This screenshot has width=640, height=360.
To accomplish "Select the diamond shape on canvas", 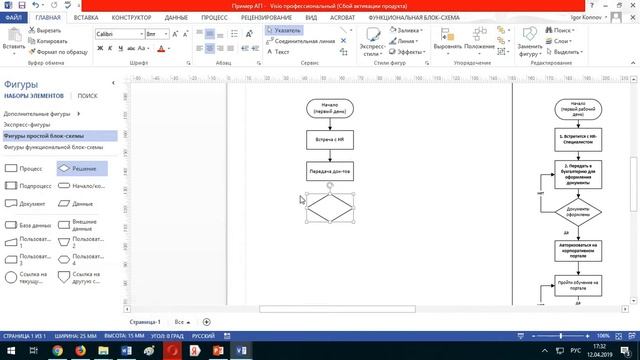I will tap(330, 208).
